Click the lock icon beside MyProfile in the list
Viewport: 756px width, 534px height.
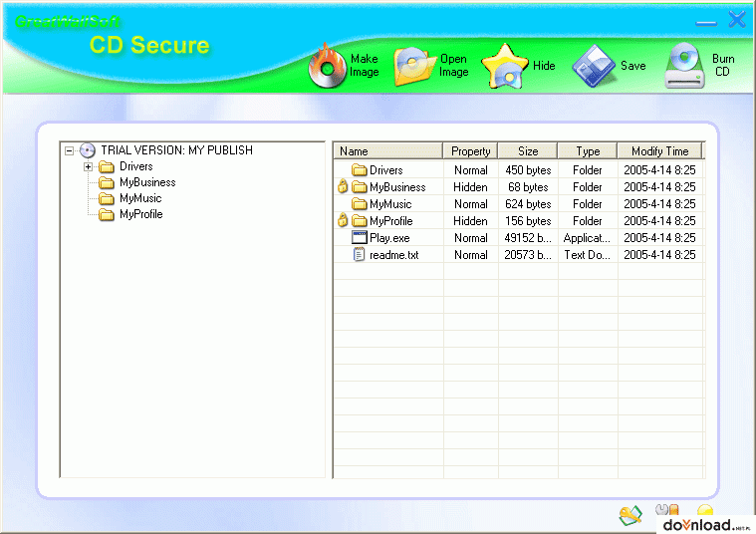[343, 220]
